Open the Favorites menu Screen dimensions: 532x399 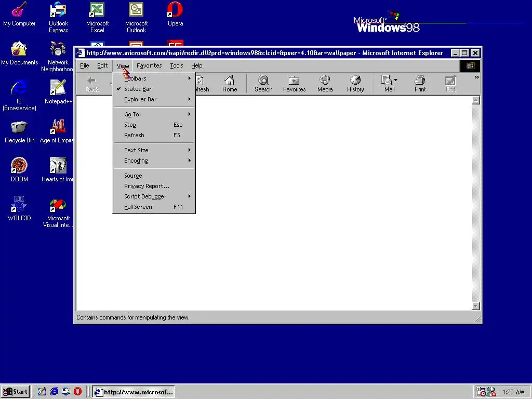coord(149,65)
